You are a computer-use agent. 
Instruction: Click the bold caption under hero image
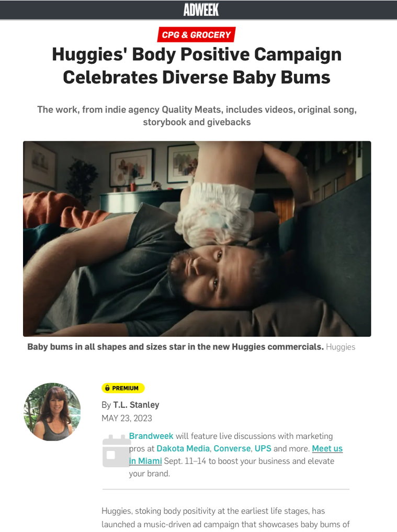click(x=175, y=347)
